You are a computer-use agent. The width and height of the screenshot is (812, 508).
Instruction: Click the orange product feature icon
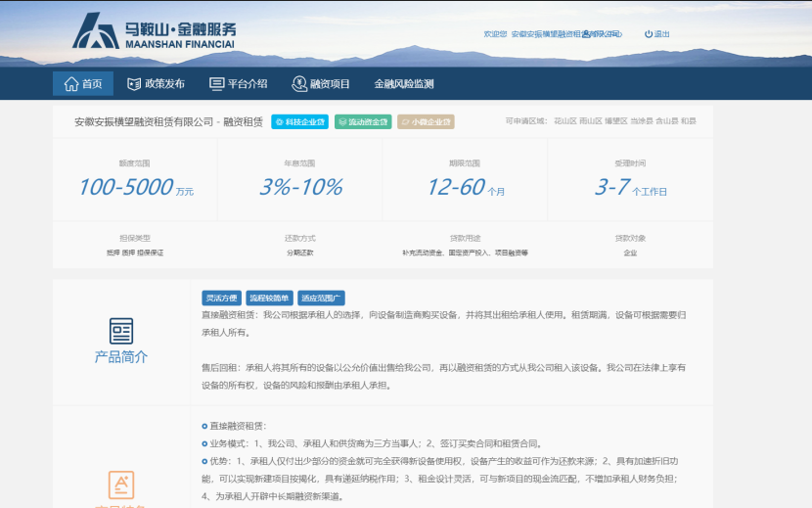point(121,485)
